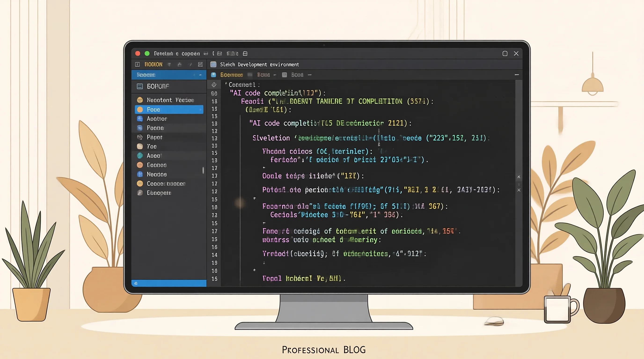The width and height of the screenshot is (644, 359).
Task: Click the last title bar icon, right of the 'sllle' label
Action: click(245, 54)
